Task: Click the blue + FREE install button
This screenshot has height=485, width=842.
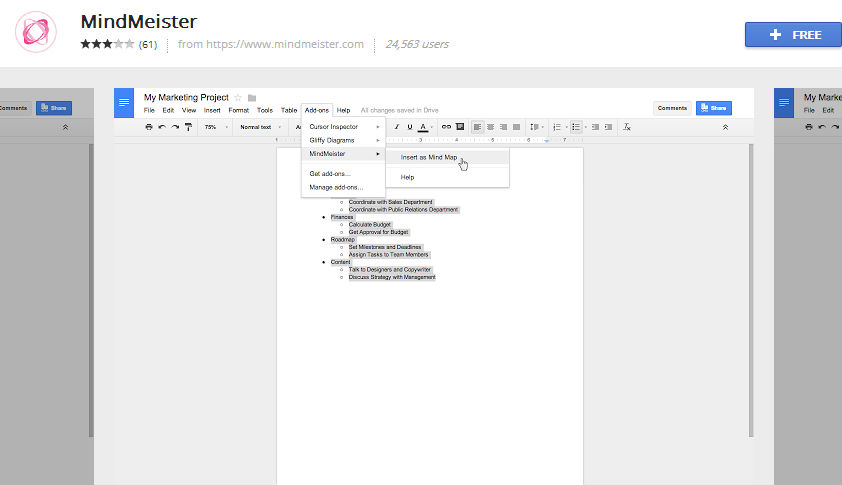Action: coord(793,34)
